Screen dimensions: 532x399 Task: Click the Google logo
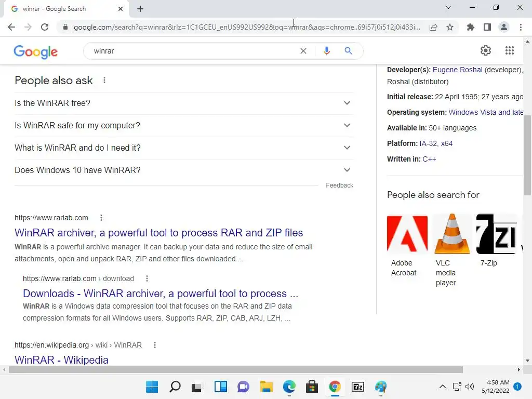point(36,52)
